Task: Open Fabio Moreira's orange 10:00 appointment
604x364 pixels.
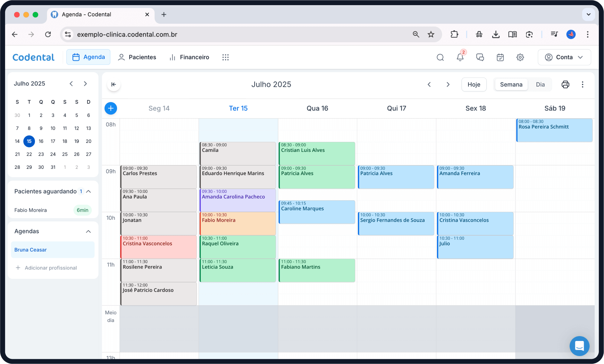Action: (x=237, y=223)
